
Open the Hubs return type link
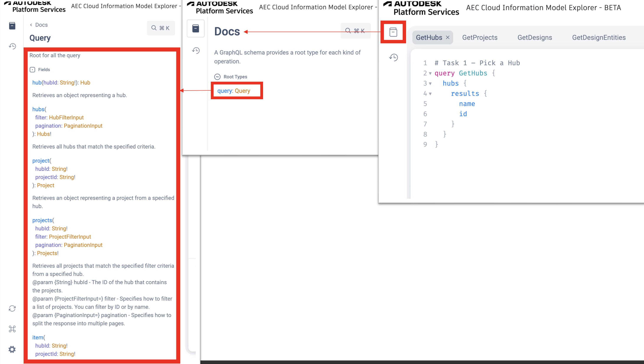(x=43, y=134)
